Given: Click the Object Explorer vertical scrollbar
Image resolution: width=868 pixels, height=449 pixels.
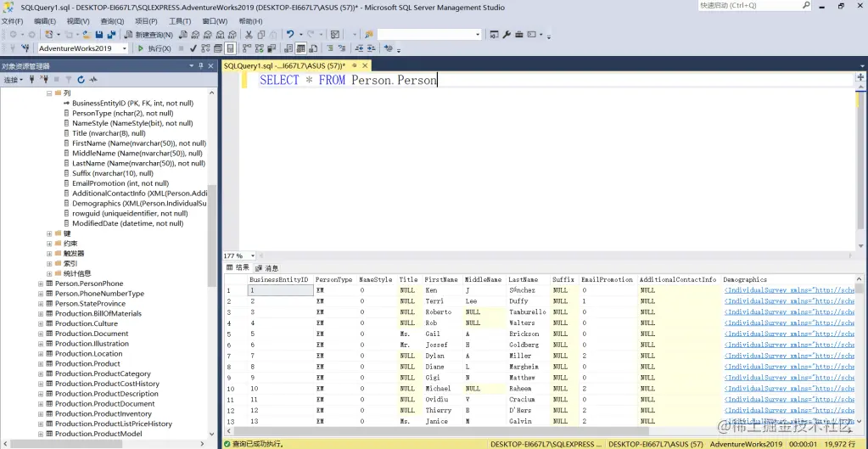Looking at the screenshot, I should pyautogui.click(x=211, y=235).
